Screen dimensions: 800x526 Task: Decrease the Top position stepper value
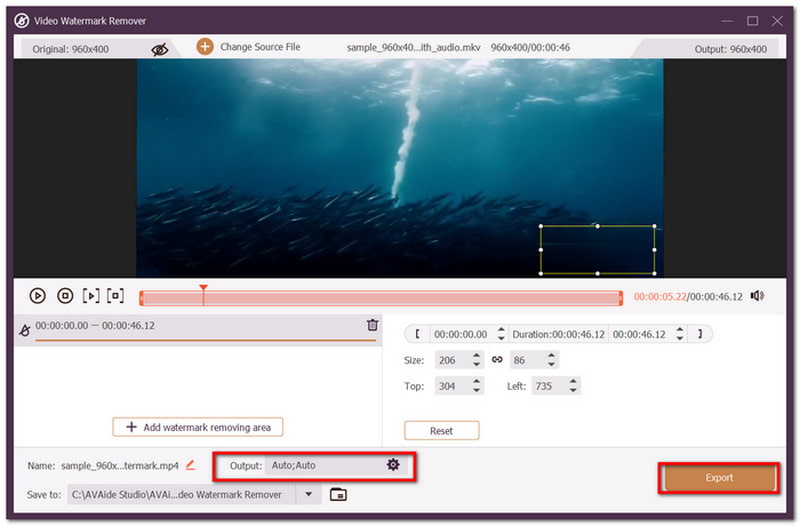(x=477, y=390)
